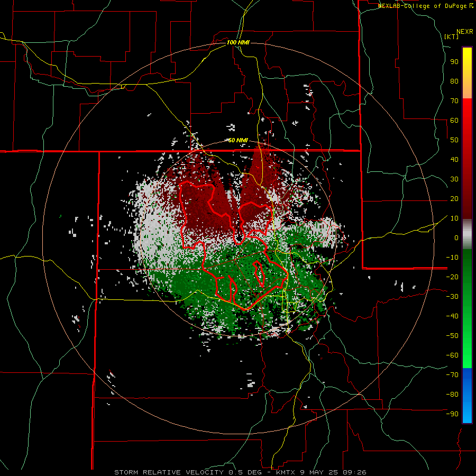Click the -50 scale label
Image resolution: width=476 pixels, height=476 pixels.
[x=453, y=336]
